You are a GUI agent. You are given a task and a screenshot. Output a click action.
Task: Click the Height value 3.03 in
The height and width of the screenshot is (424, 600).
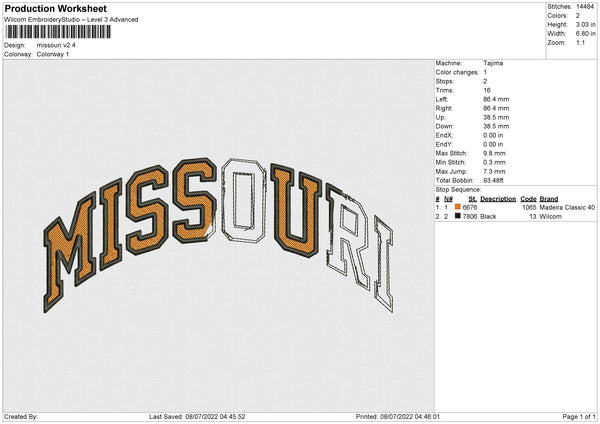pos(585,24)
